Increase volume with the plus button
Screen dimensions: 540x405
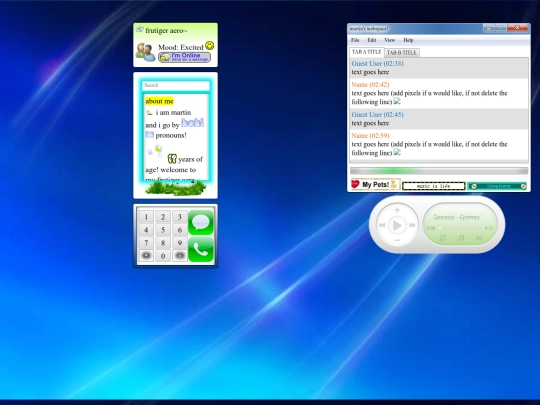(x=397, y=210)
